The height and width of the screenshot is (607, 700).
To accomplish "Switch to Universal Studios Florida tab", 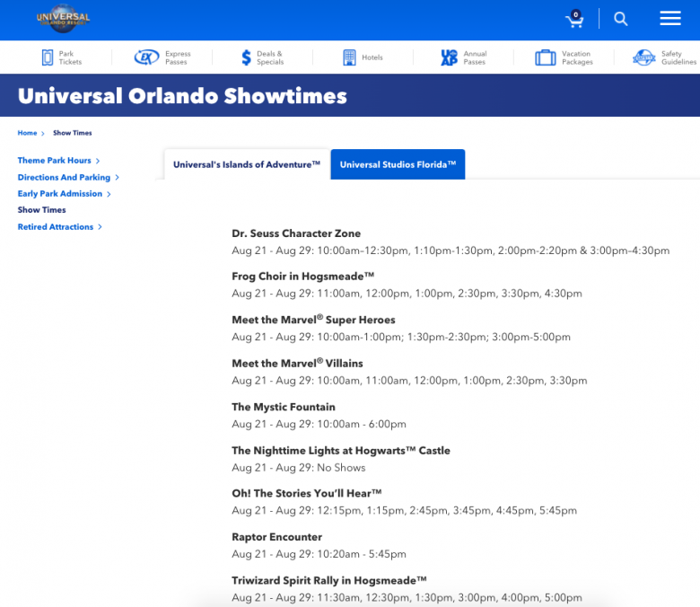I will tap(398, 164).
